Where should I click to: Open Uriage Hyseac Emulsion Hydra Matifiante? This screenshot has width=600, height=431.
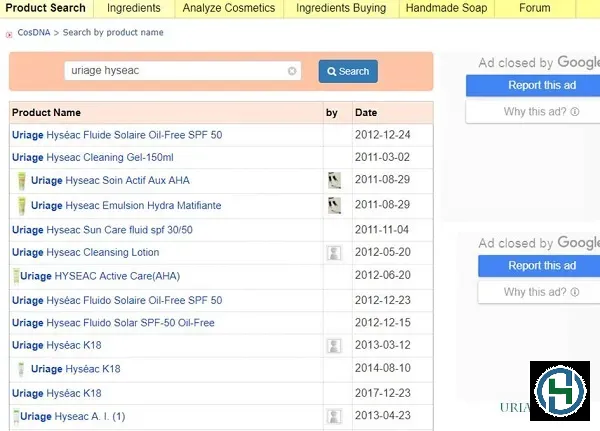pyautogui.click(x=126, y=206)
